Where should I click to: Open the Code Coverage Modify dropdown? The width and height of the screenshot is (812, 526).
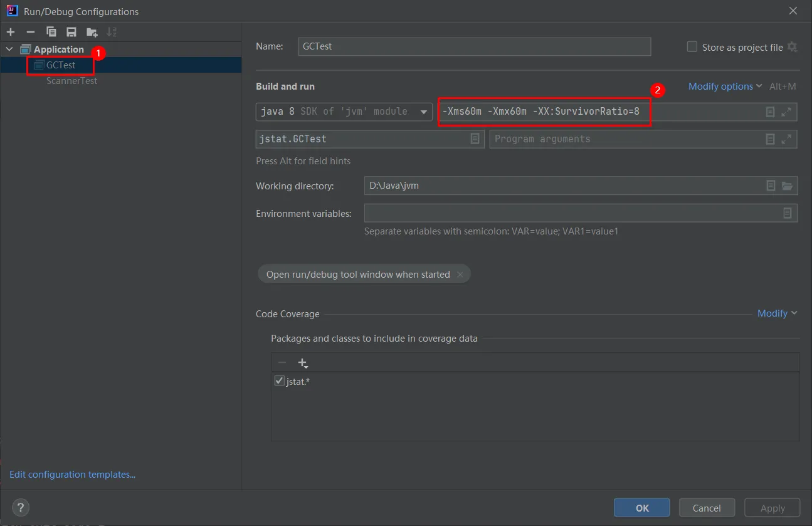(x=778, y=313)
